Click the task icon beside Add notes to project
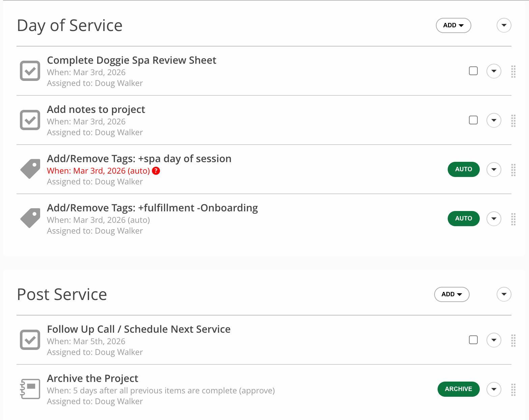 click(30, 120)
